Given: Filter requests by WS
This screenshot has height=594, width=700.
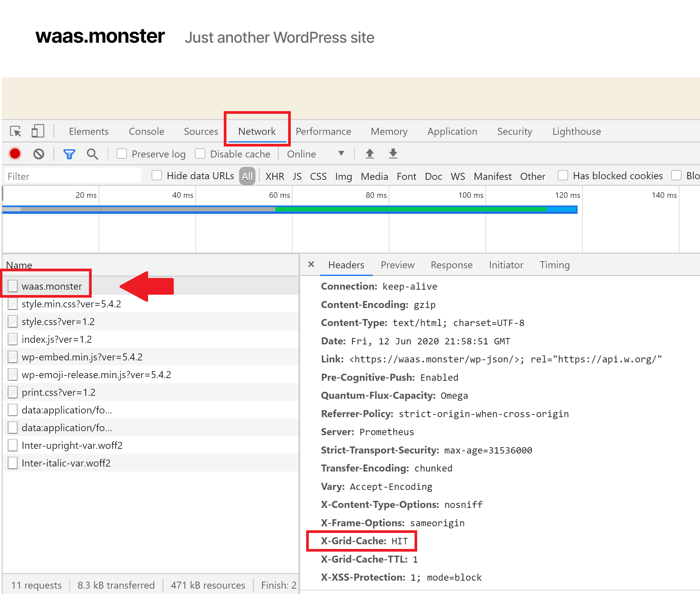Looking at the screenshot, I should [x=458, y=176].
